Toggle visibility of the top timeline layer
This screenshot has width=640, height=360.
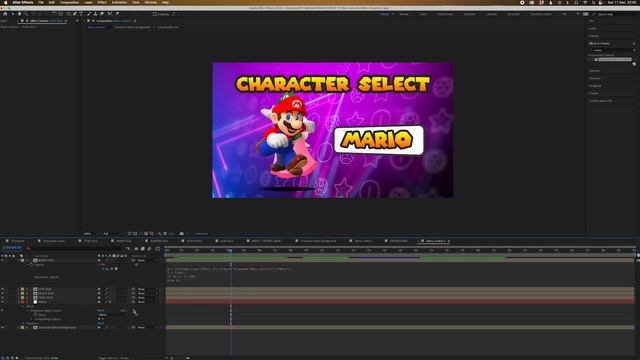point(2,260)
